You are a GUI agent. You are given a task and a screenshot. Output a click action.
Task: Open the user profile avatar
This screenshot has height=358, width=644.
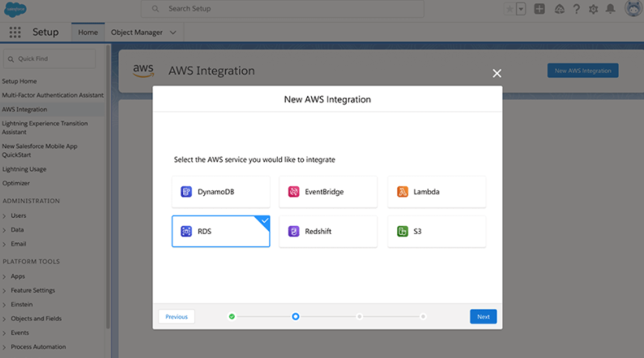pyautogui.click(x=633, y=8)
